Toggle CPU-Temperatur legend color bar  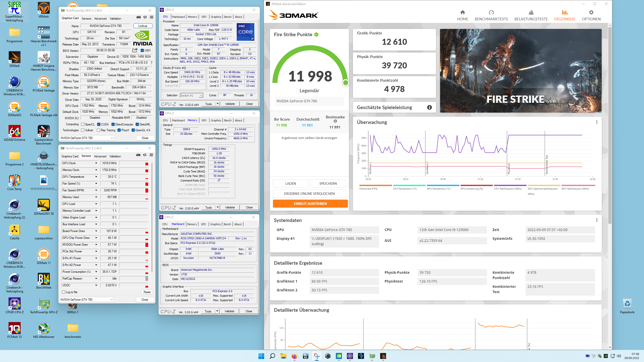(x=409, y=186)
